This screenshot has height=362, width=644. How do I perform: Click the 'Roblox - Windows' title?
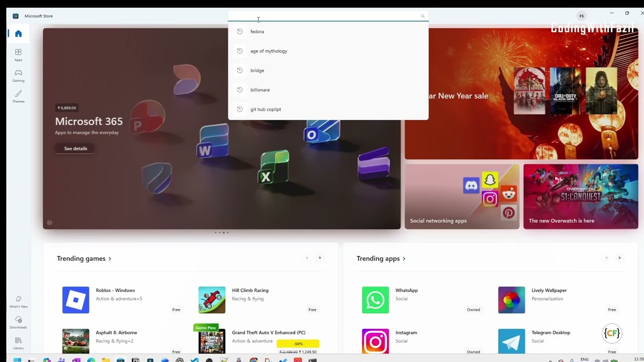[x=115, y=290]
